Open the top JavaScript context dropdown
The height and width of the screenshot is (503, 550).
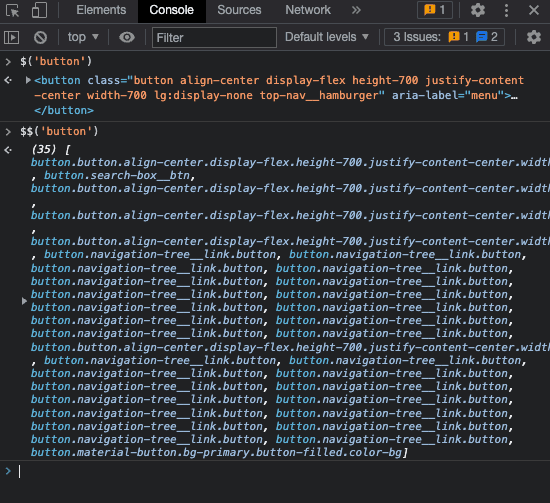[83, 37]
